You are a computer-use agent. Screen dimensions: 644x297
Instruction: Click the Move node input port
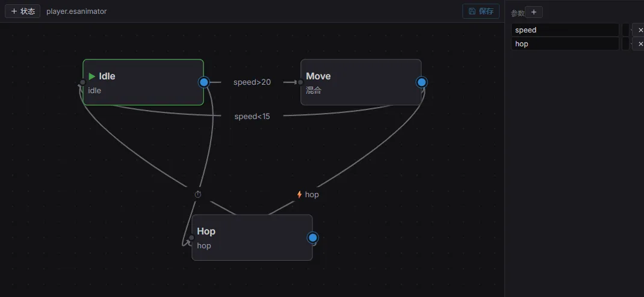[x=300, y=82]
